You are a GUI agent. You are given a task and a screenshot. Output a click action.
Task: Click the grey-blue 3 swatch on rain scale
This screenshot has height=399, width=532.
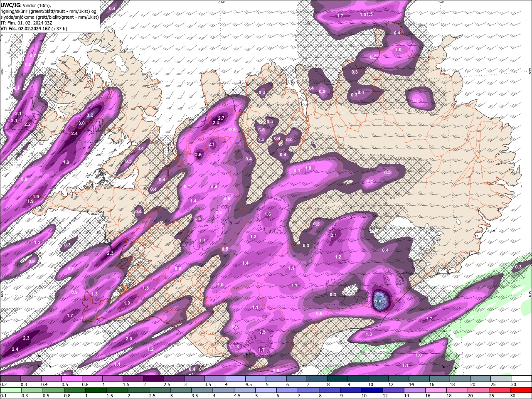point(180,390)
